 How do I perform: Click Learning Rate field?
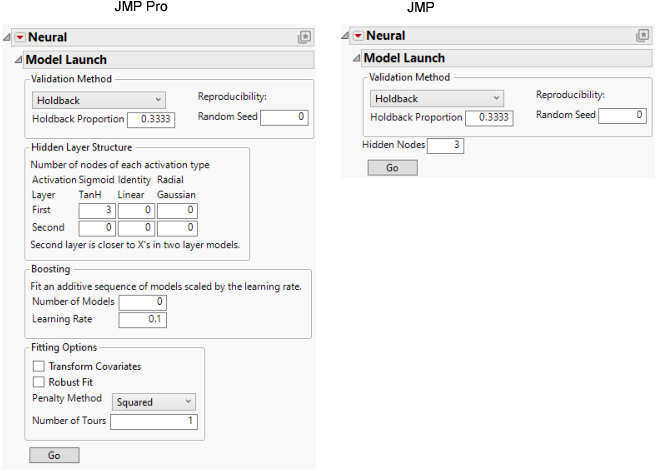click(x=142, y=320)
